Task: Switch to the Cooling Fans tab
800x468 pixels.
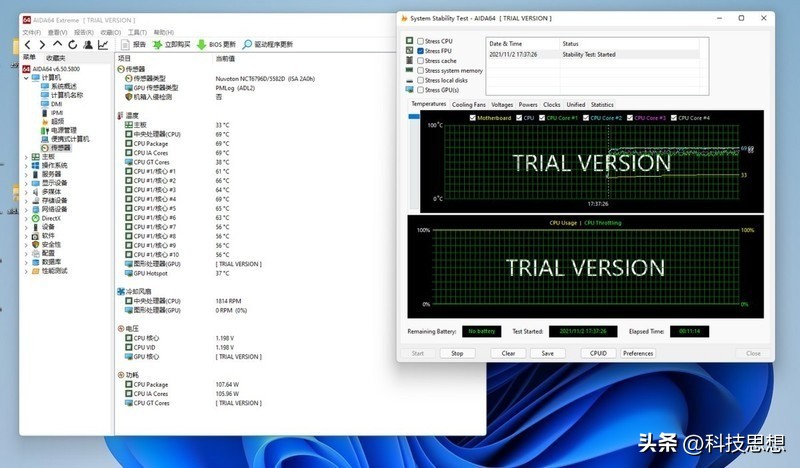Action: 468,104
